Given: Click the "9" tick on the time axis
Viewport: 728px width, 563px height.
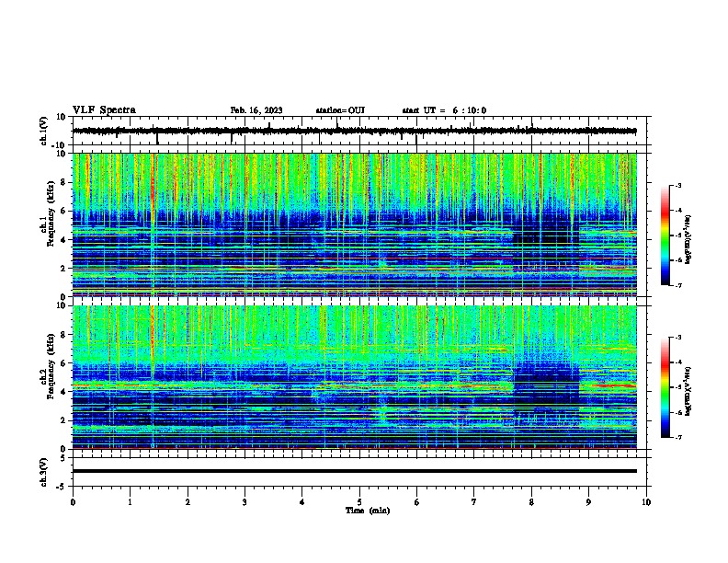Looking at the screenshot, I should (588, 502).
